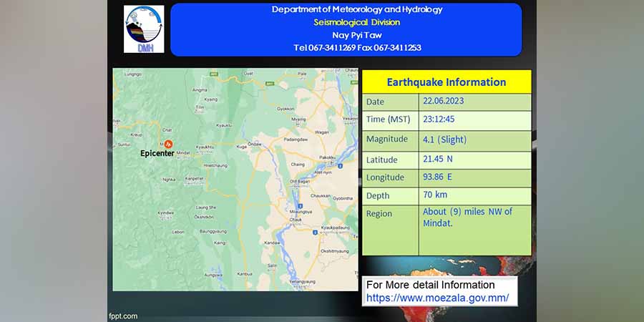Click the telephone and fax number line

357,48
